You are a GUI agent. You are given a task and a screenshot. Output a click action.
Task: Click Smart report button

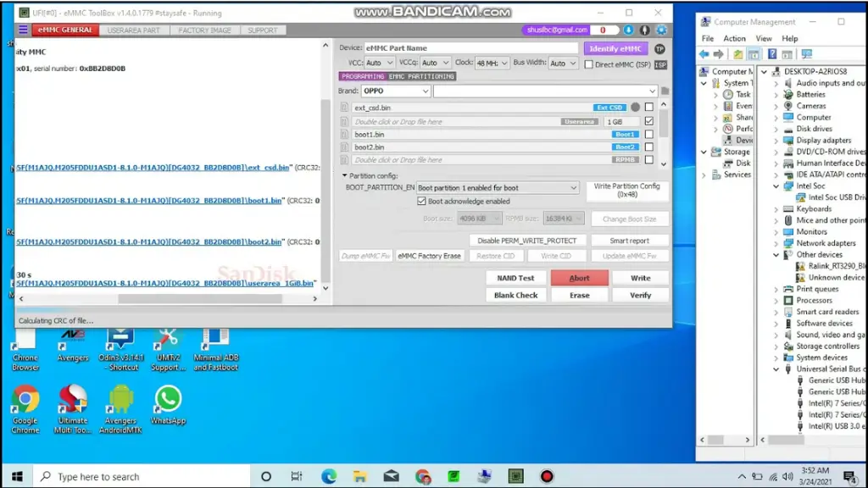pyautogui.click(x=629, y=241)
